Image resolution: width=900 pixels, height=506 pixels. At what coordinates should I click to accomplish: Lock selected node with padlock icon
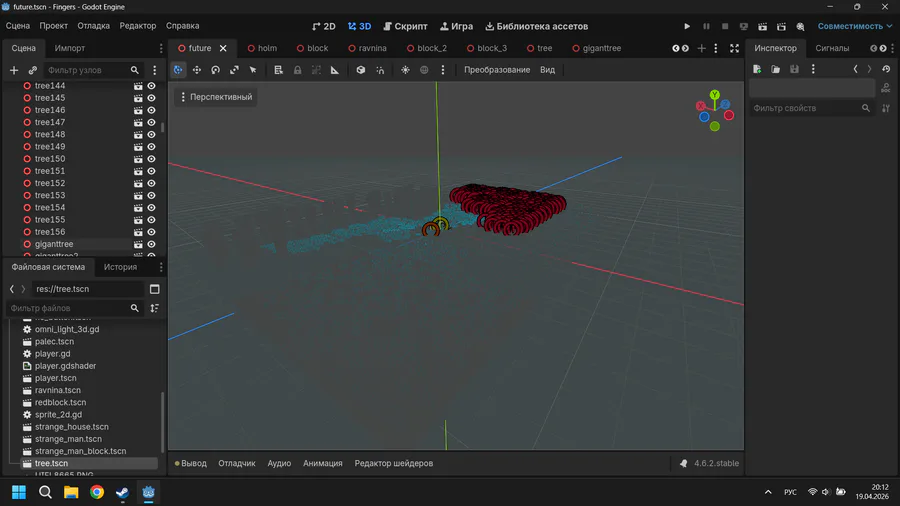(x=297, y=70)
